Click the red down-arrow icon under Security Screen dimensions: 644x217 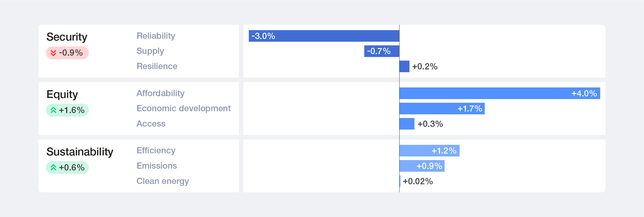pos(53,53)
